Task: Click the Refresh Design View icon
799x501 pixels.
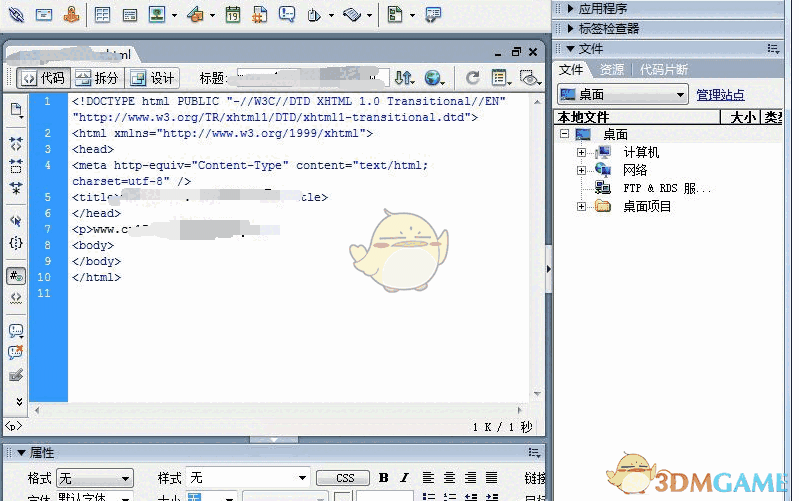Action: [x=473, y=78]
